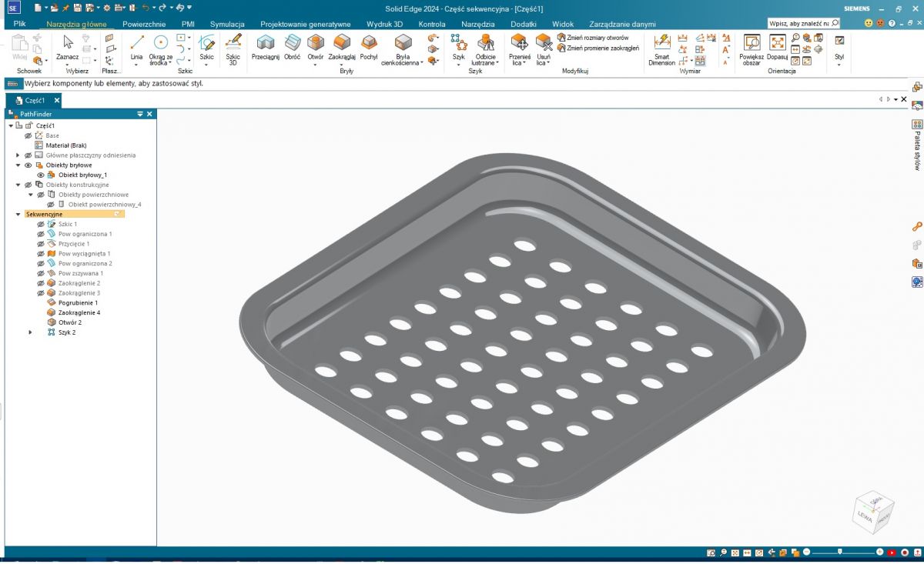924x564 pixels.
Task: Expand Główne płaszczyzny odniesienia node
Action: tap(18, 155)
